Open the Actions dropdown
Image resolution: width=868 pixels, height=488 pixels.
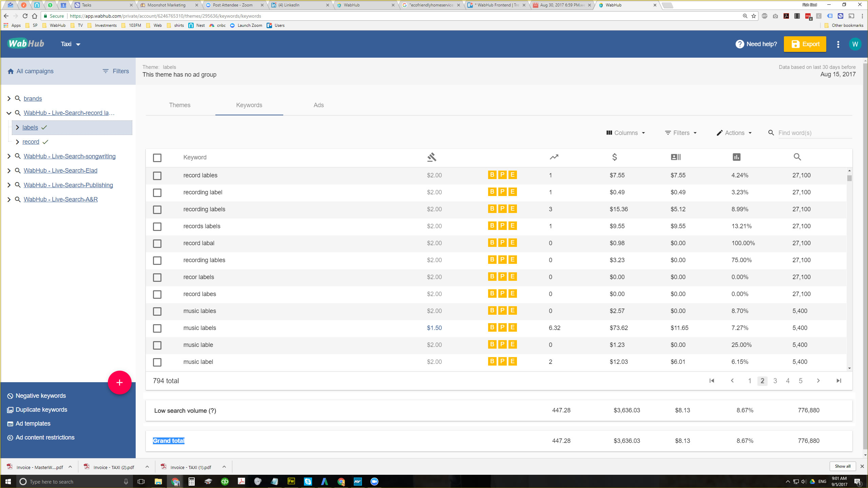[x=734, y=133]
